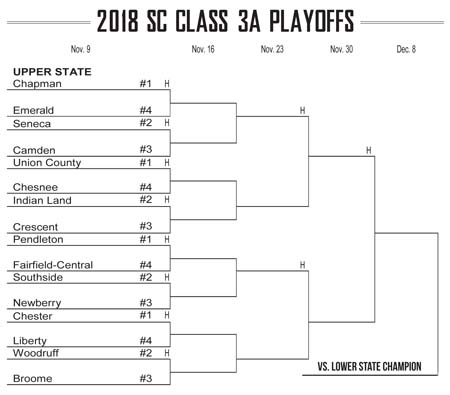The image size is (450, 395).
Task: Select the Crescent team entry
Action: pos(35,227)
